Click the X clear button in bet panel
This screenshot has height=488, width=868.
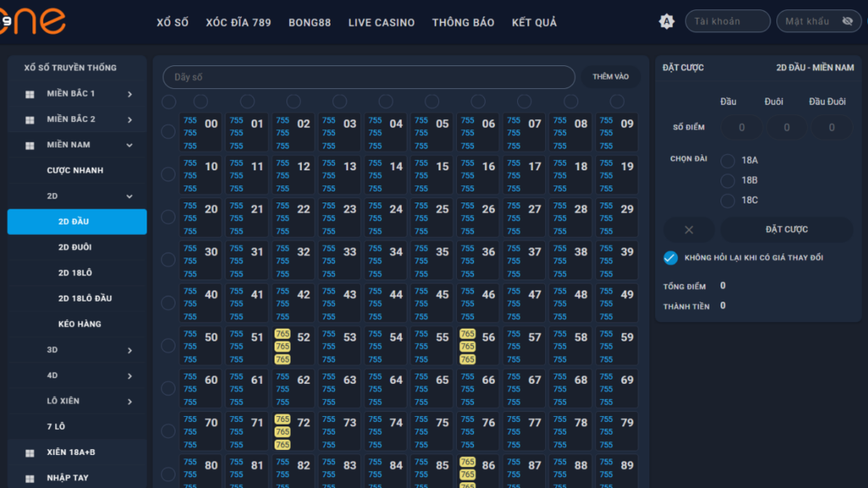[688, 230]
